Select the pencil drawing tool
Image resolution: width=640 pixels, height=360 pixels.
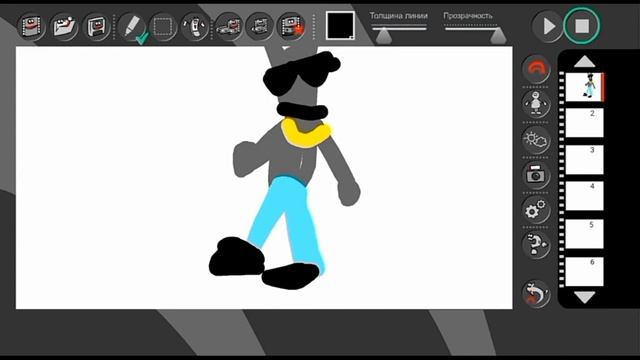[x=133, y=28]
